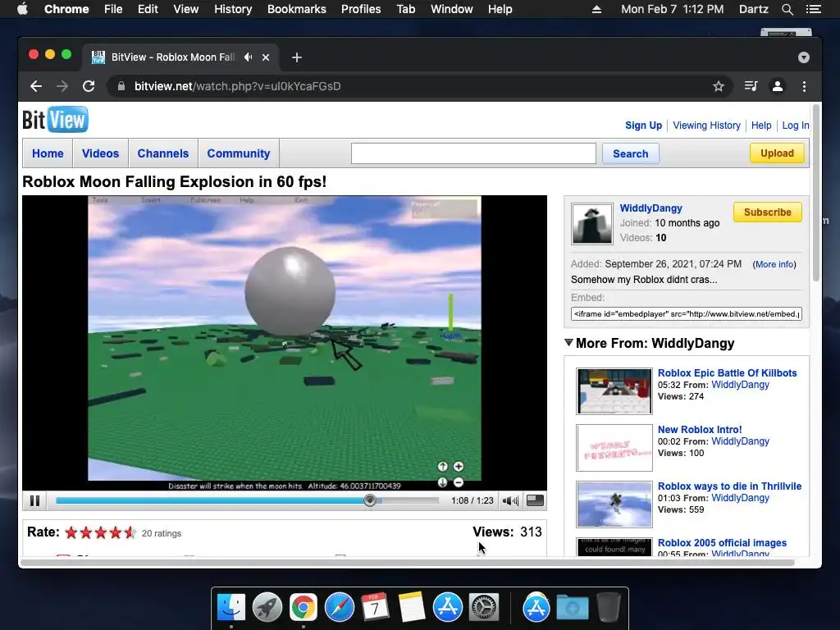
Task: View site info via the lock icon
Action: (x=121, y=86)
